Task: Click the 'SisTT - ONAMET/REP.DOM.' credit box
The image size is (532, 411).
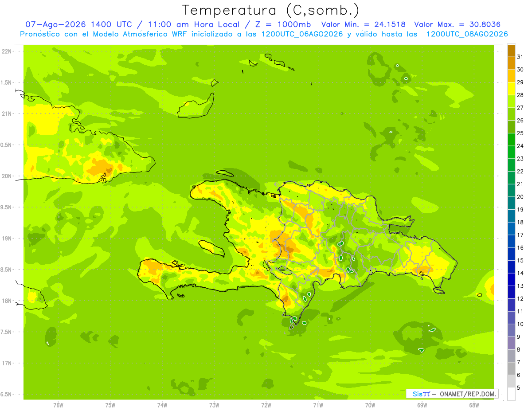Action: tap(452, 394)
